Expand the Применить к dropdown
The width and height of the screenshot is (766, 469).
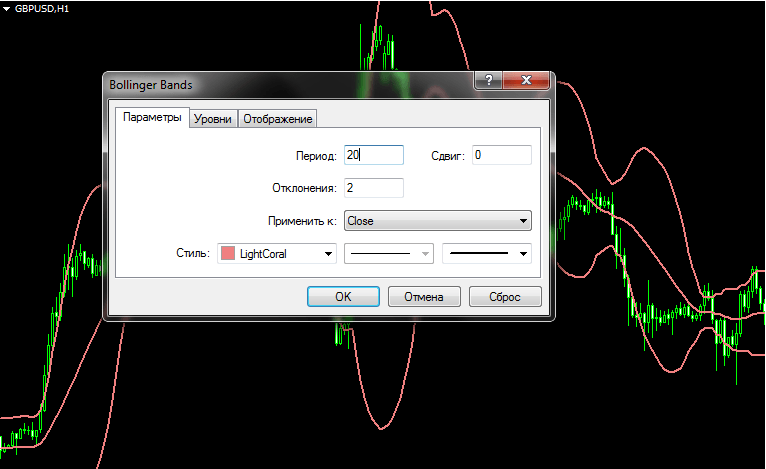(437, 221)
